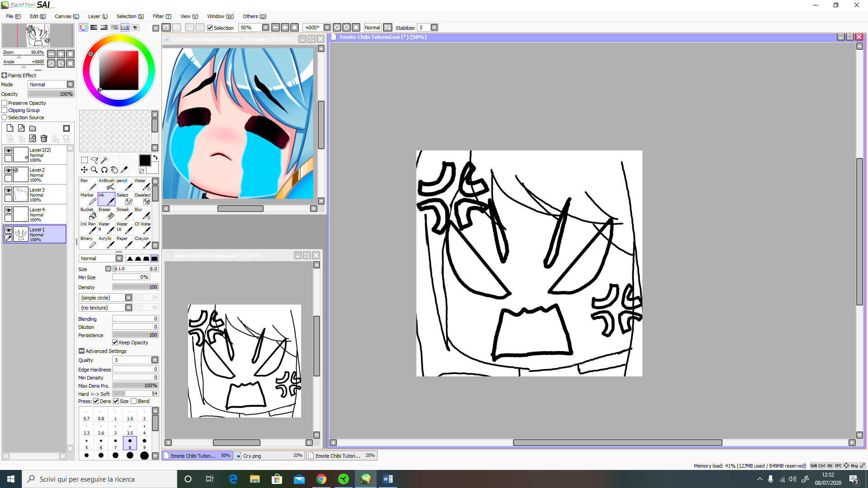Swap foreground and background colors
Image resolution: width=868 pixels, height=488 pixels.
click(156, 157)
